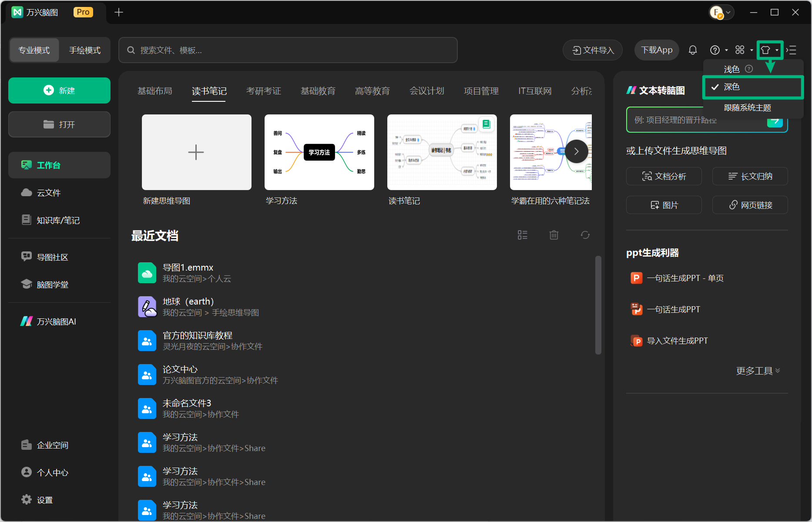Toggle the collapse right panel icon

point(792,50)
